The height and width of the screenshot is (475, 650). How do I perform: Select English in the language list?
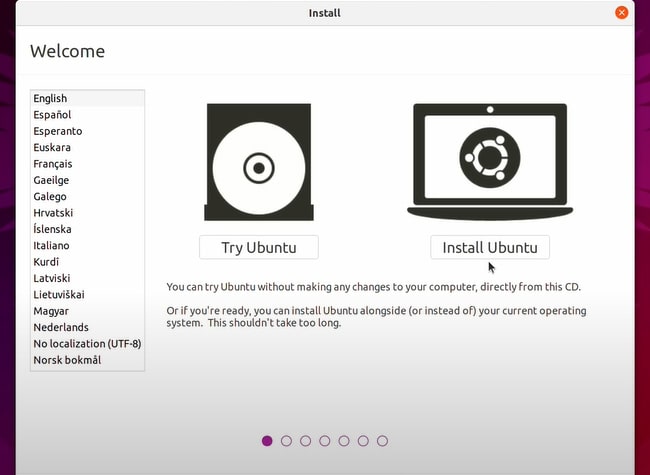click(87, 99)
